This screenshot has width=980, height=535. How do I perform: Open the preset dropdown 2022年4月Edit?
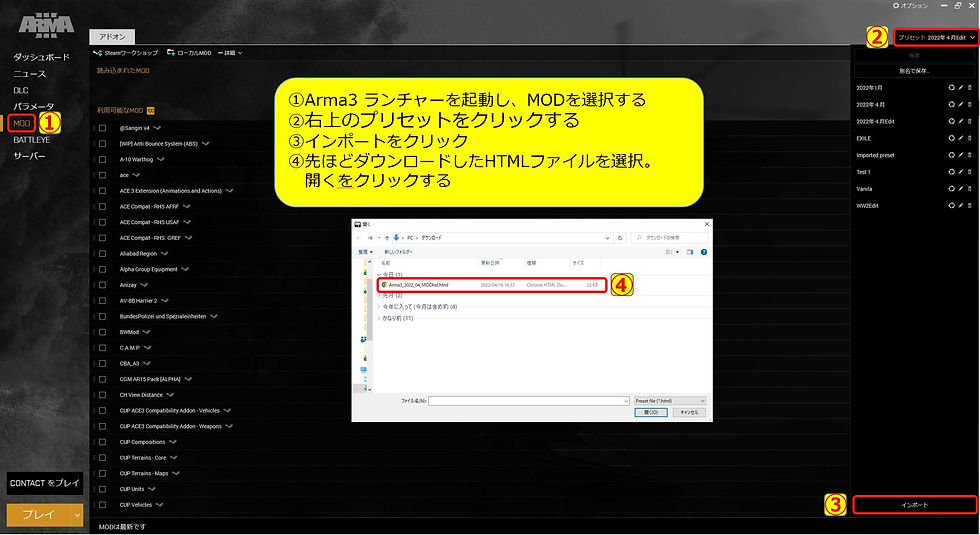[x=936, y=38]
